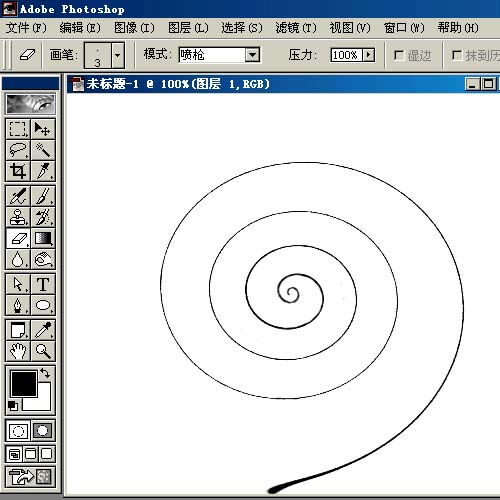Open the 图层(L) layer menu
This screenshot has width=500, height=500.
point(188,28)
